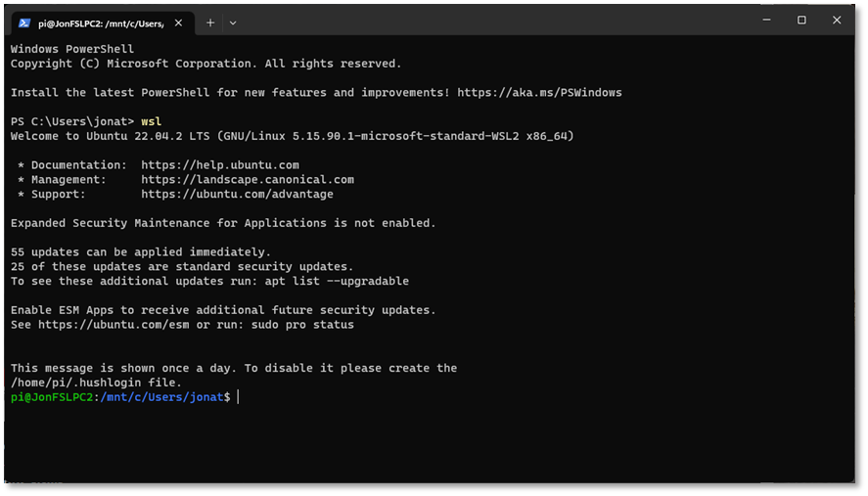Click the /mnt/c/Users/jonat path in the prompt

(162, 397)
